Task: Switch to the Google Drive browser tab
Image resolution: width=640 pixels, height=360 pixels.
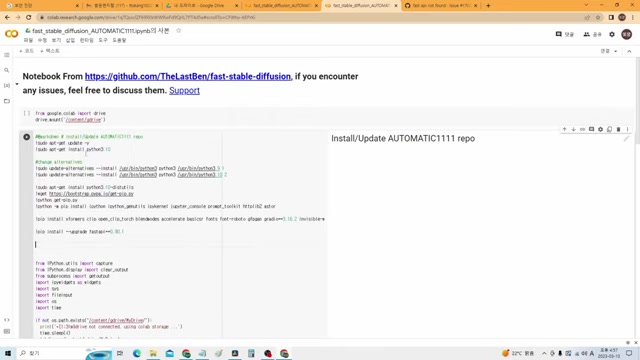Action: click(200, 6)
